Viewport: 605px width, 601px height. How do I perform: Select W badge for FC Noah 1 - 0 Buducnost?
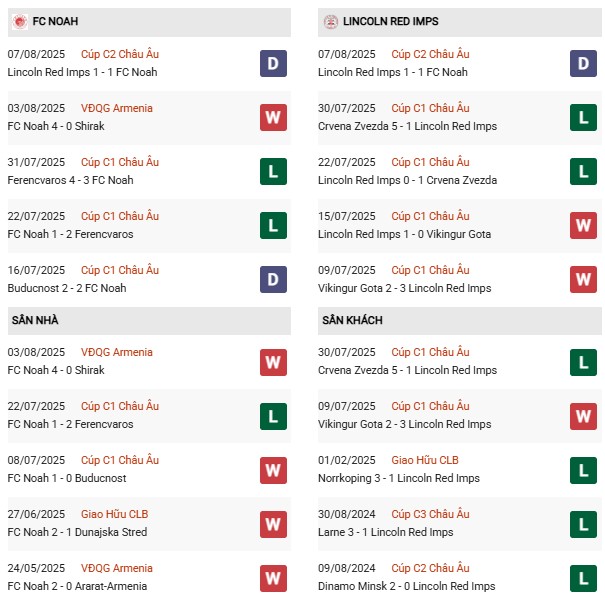pyautogui.click(x=273, y=470)
